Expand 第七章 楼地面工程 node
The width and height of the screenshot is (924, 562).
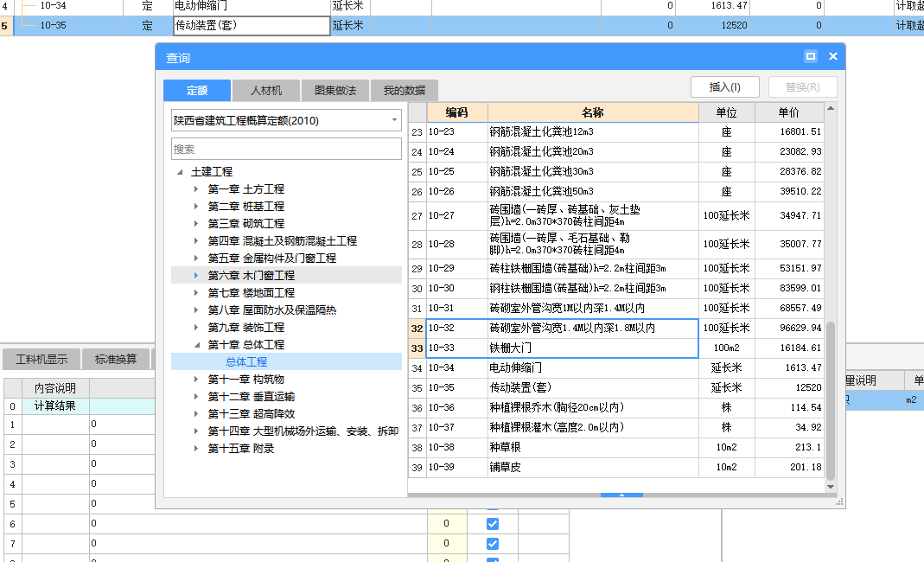(x=196, y=292)
